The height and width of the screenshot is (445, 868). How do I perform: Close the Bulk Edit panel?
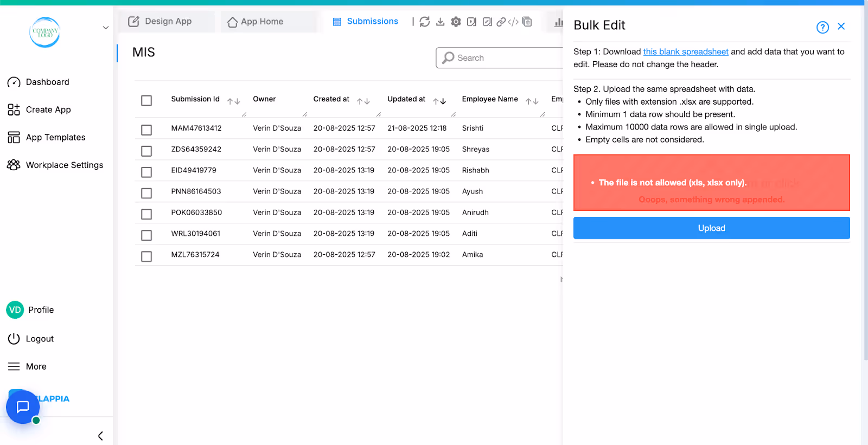[841, 26]
